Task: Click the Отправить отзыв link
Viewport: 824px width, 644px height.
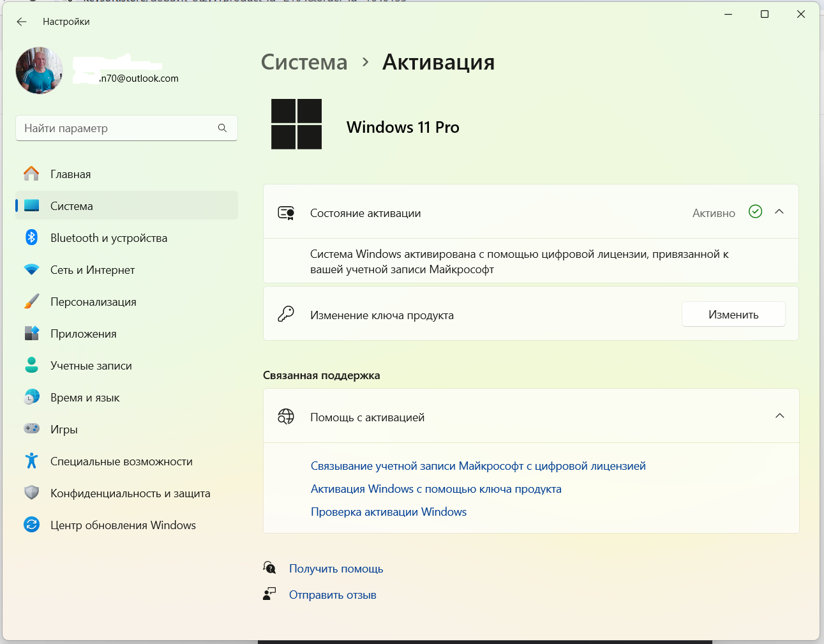Action: [333, 595]
